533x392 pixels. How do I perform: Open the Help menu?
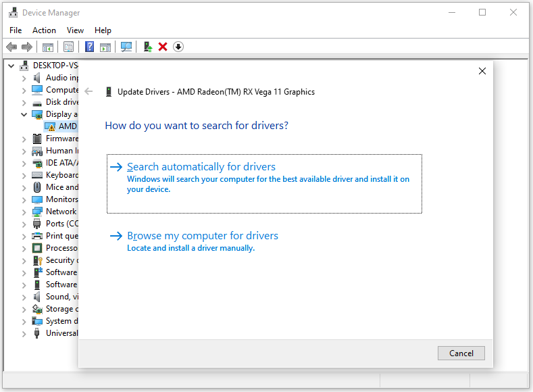[x=103, y=30]
